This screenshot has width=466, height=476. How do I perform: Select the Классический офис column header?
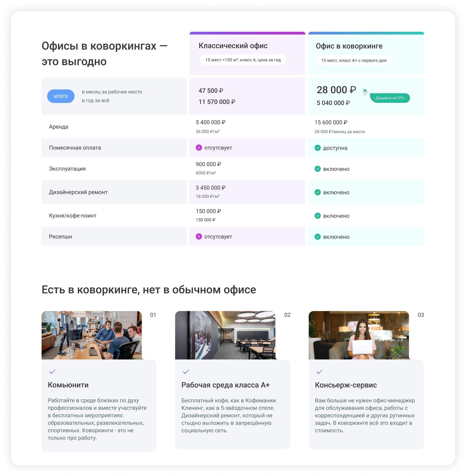coord(233,46)
